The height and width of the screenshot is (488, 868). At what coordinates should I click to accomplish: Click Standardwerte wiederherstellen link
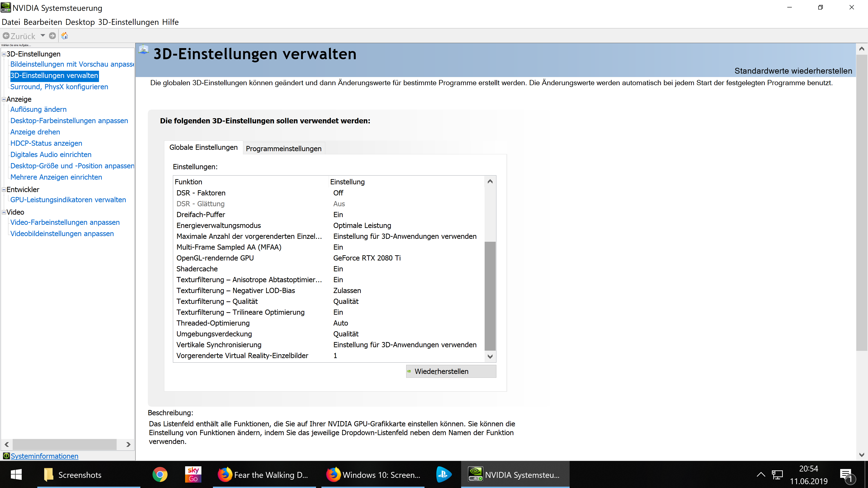pos(793,71)
